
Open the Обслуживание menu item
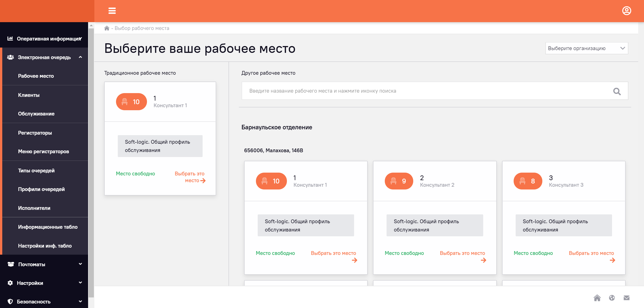pyautogui.click(x=45, y=114)
